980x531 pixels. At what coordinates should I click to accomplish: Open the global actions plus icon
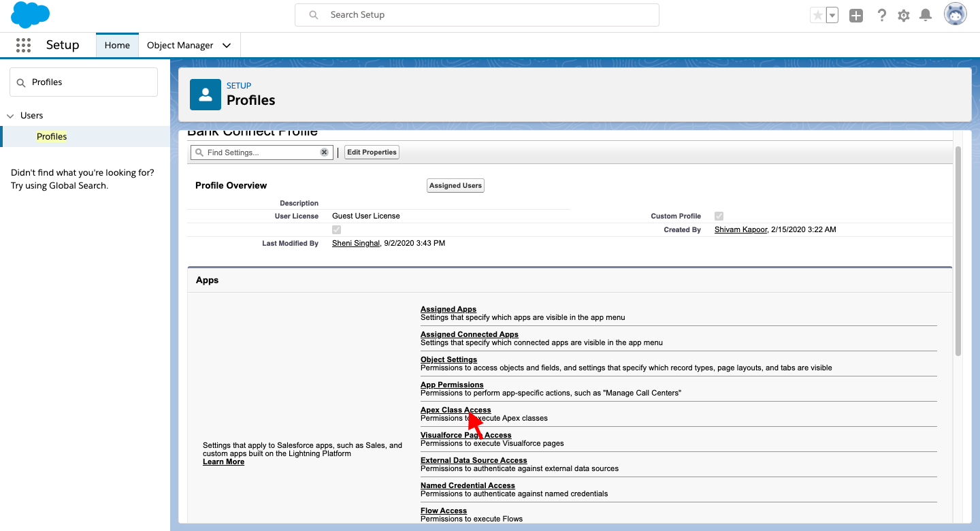coord(856,15)
